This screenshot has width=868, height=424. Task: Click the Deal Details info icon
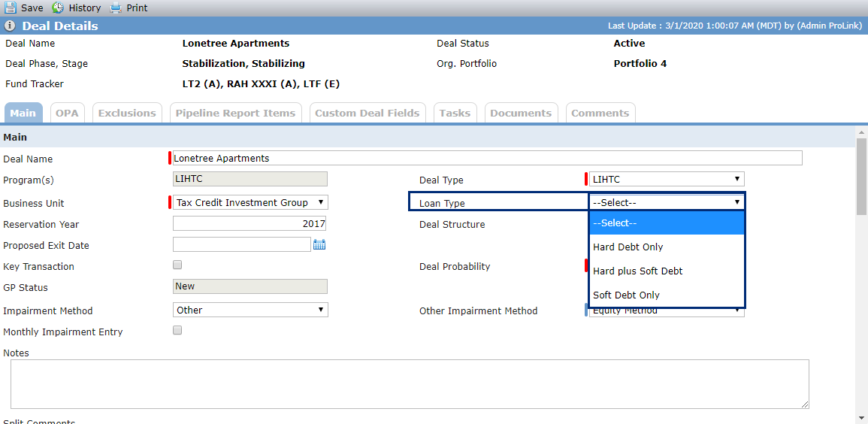tap(10, 26)
